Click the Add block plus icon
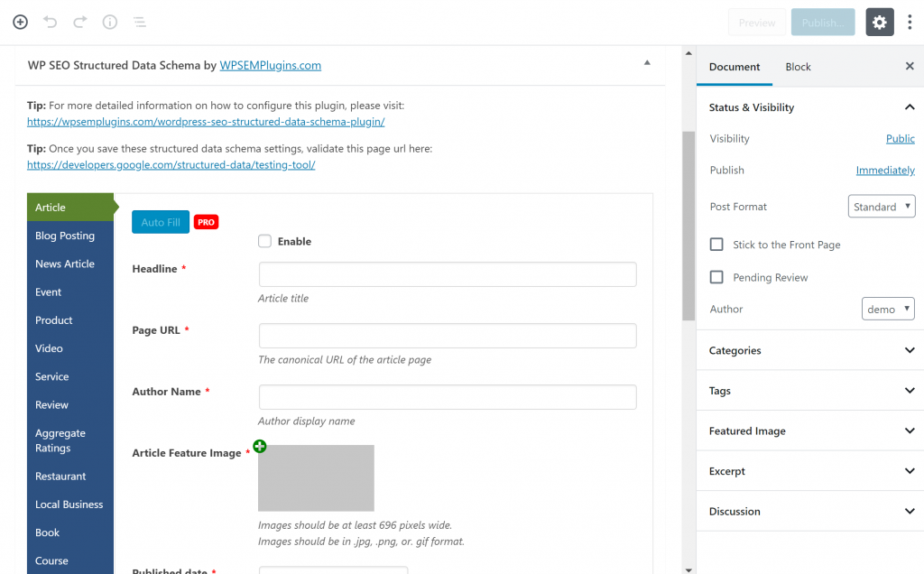Image resolution: width=924 pixels, height=574 pixels. pos(20,22)
